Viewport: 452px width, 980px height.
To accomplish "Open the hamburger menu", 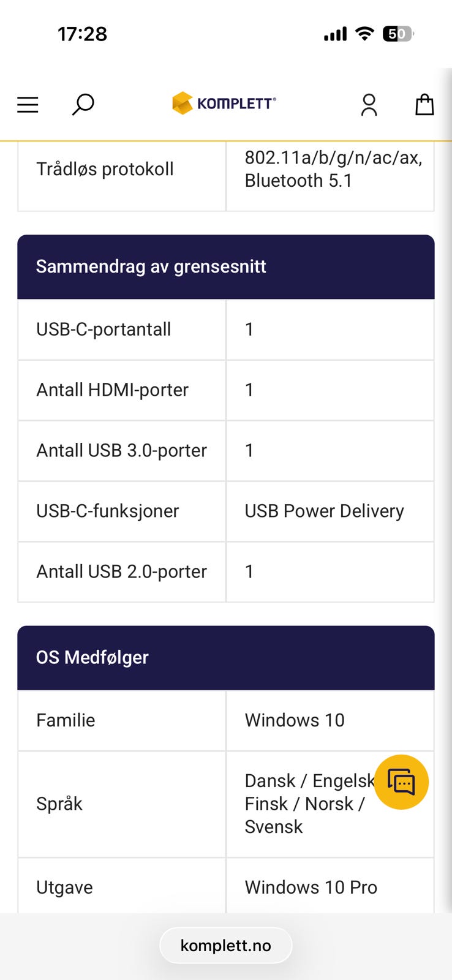I will click(28, 105).
